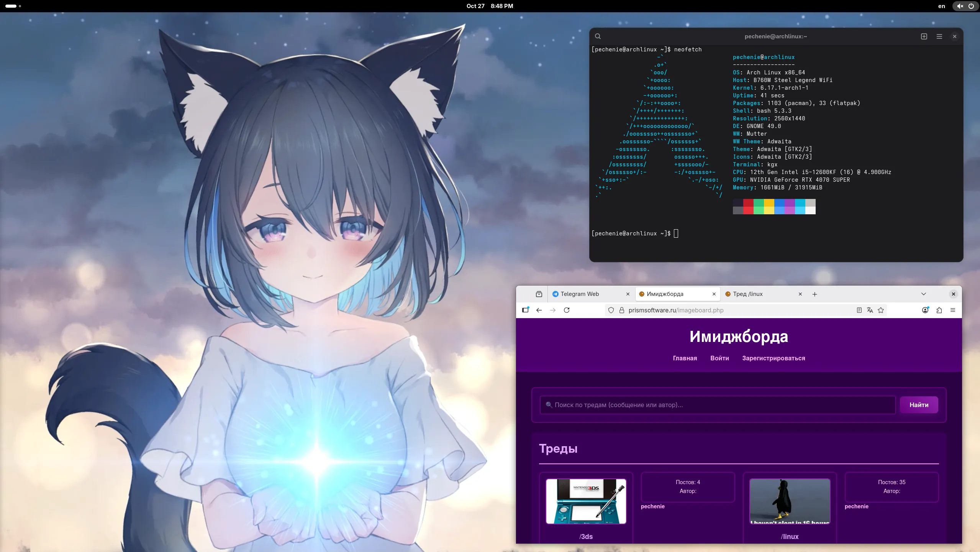
Task: Click the CPU: 12th Gen Intel i5-12600KF line
Action: point(812,172)
